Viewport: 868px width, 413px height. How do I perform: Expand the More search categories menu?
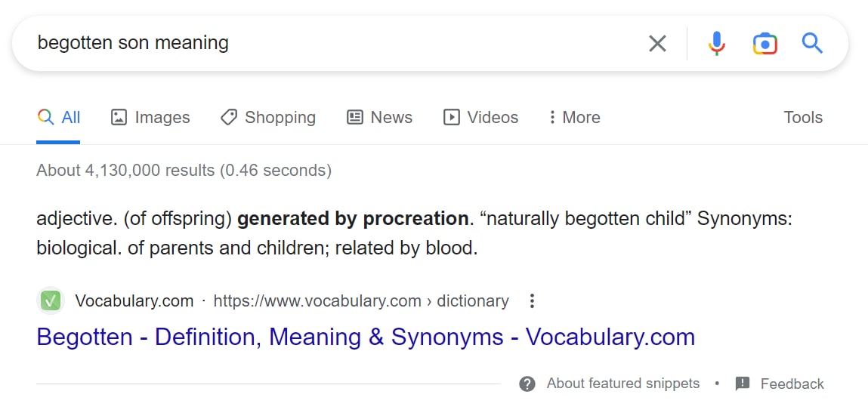tap(574, 117)
